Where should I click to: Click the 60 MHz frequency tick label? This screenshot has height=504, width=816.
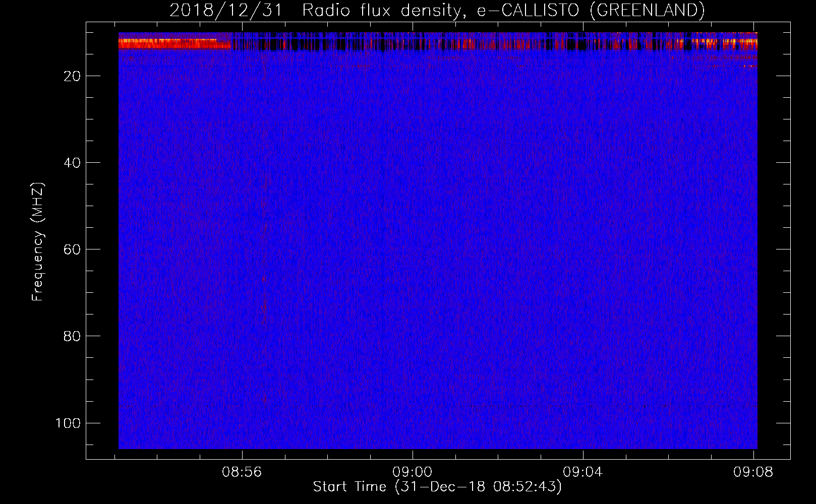pyautogui.click(x=72, y=249)
